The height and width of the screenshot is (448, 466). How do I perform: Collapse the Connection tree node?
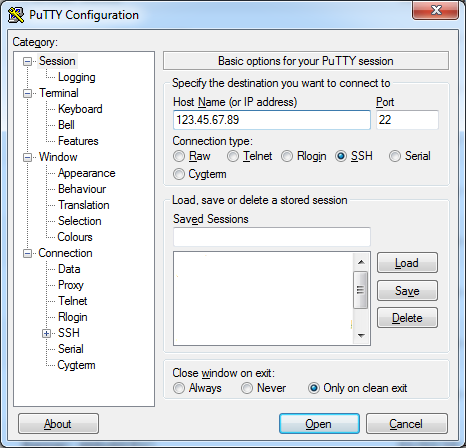(x=27, y=253)
